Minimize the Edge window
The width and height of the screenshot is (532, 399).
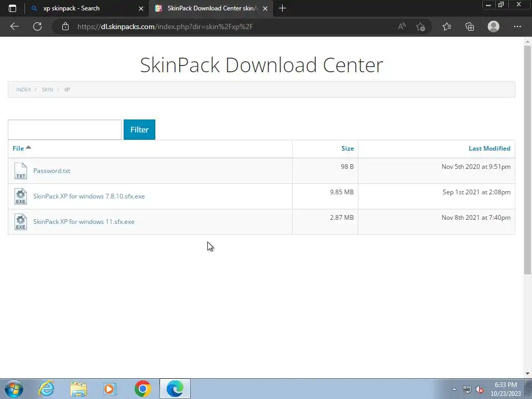488,4
